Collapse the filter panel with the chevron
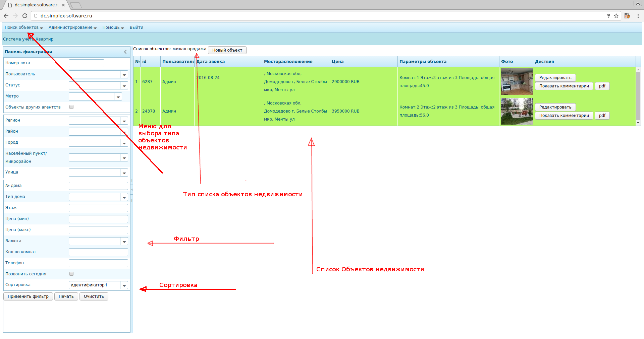This screenshot has width=644, height=339. pyautogui.click(x=125, y=52)
